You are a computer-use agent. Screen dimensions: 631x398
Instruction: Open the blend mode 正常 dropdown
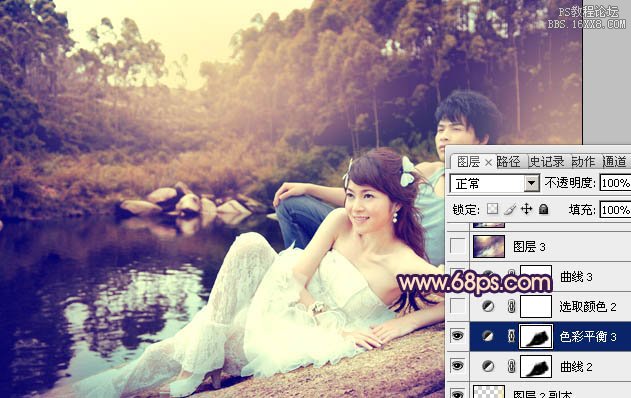532,184
